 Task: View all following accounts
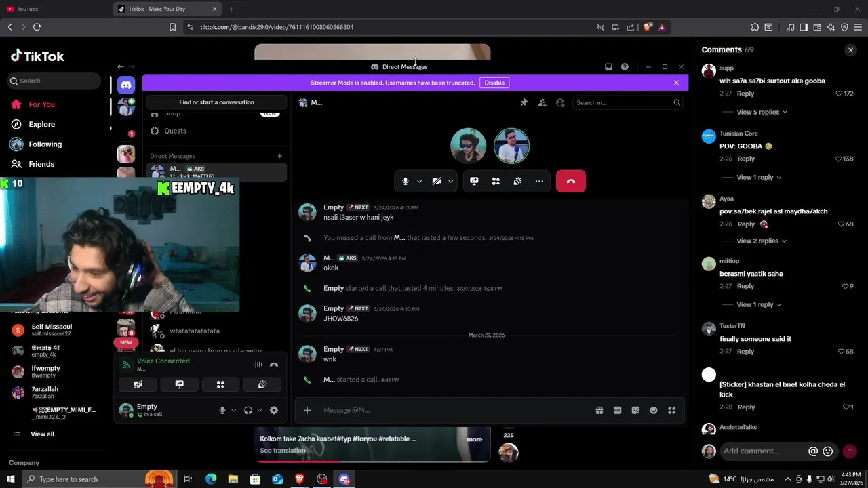coord(42,434)
